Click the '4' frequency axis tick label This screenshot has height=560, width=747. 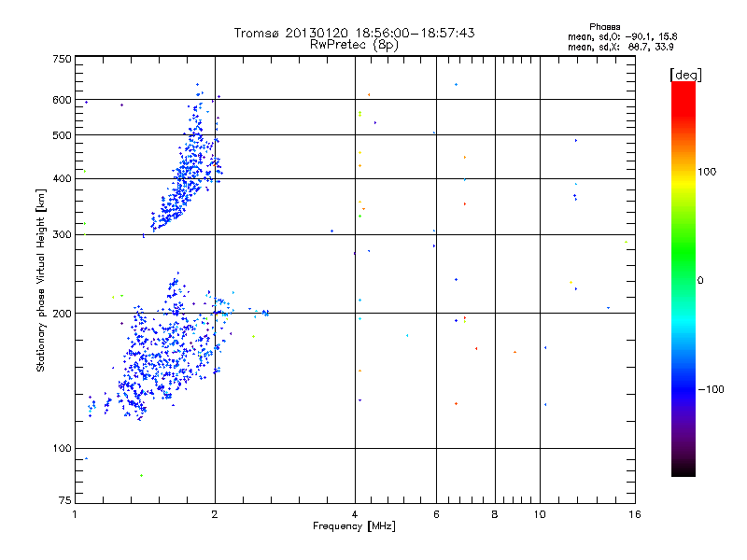(355, 514)
